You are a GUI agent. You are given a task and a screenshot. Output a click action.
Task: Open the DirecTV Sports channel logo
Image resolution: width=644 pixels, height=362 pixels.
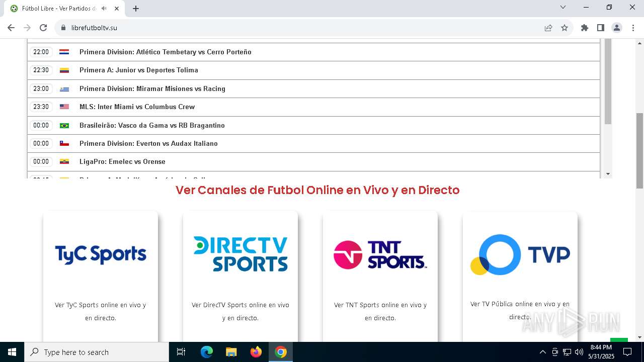click(240, 254)
